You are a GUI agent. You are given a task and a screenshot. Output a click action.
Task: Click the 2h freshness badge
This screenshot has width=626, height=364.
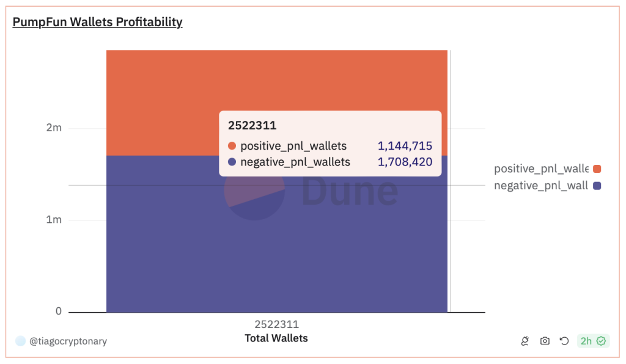pyautogui.click(x=592, y=341)
